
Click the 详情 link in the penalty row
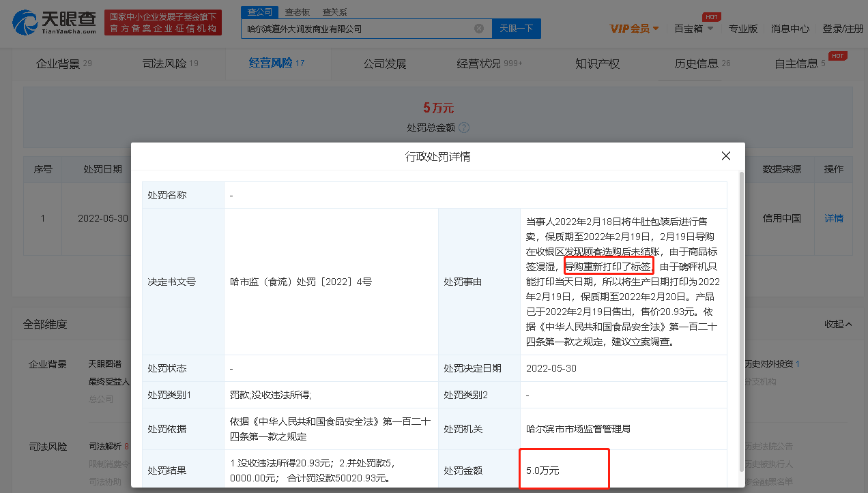[834, 218]
